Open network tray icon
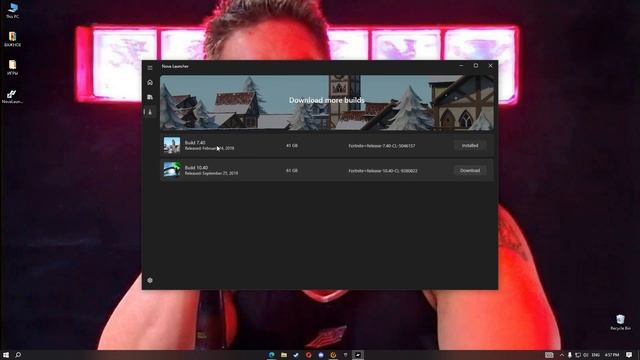This screenshot has width=640, height=360. [x=578, y=355]
